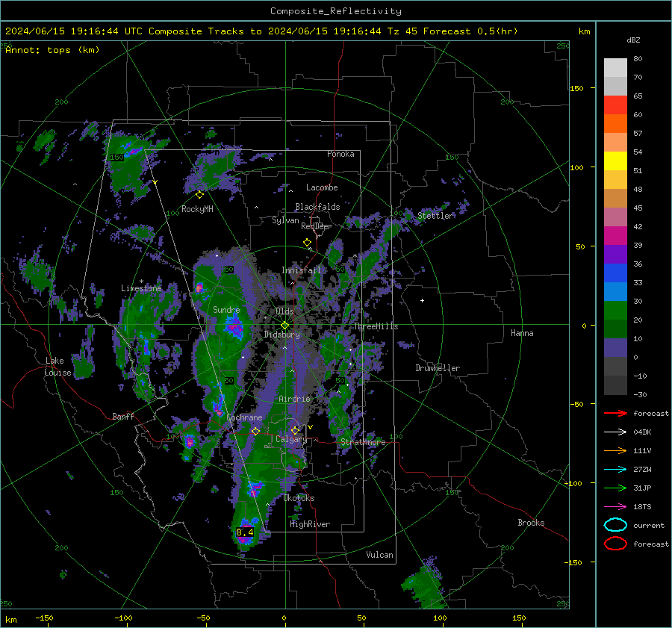Screen dimensions: 672x628
Task: Click the Annot: tops (km) label
Action: 52,50
